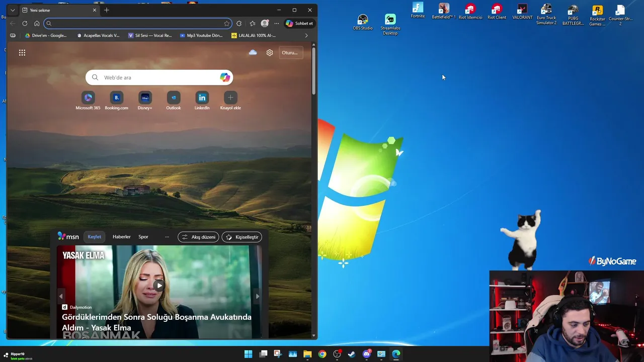Select the Yeni sekme tab
The height and width of the screenshot is (362, 644).
(x=59, y=10)
